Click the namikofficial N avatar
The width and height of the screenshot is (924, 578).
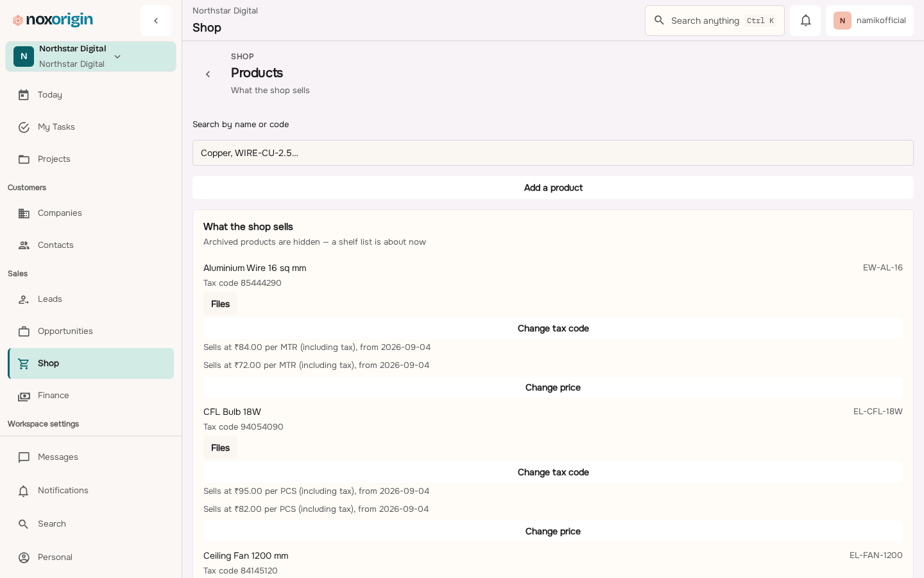tap(843, 21)
